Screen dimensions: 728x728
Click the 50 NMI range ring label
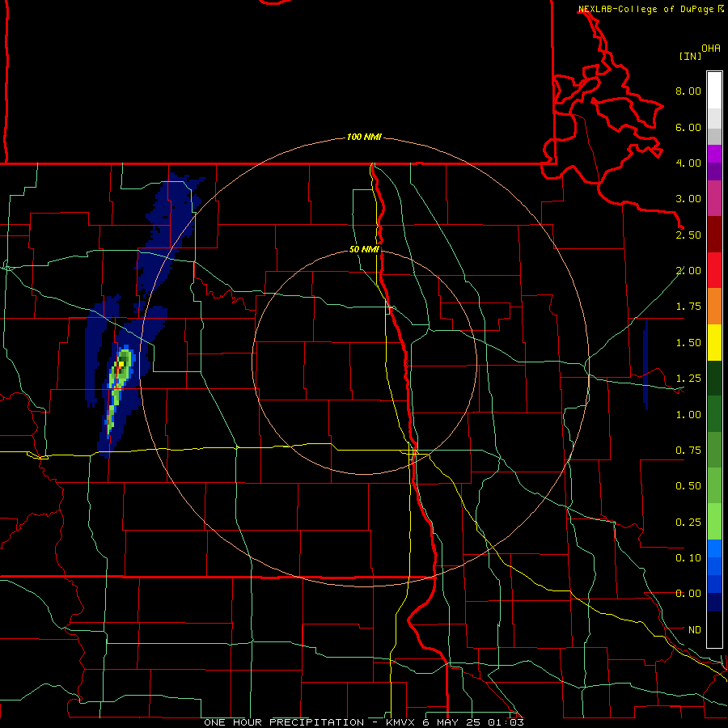[x=364, y=249]
